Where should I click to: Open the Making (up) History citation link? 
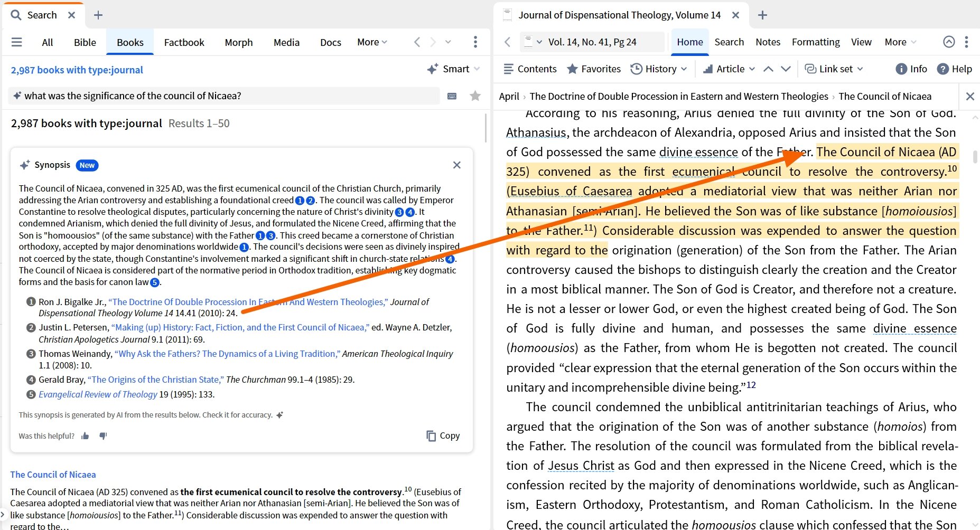[240, 327]
